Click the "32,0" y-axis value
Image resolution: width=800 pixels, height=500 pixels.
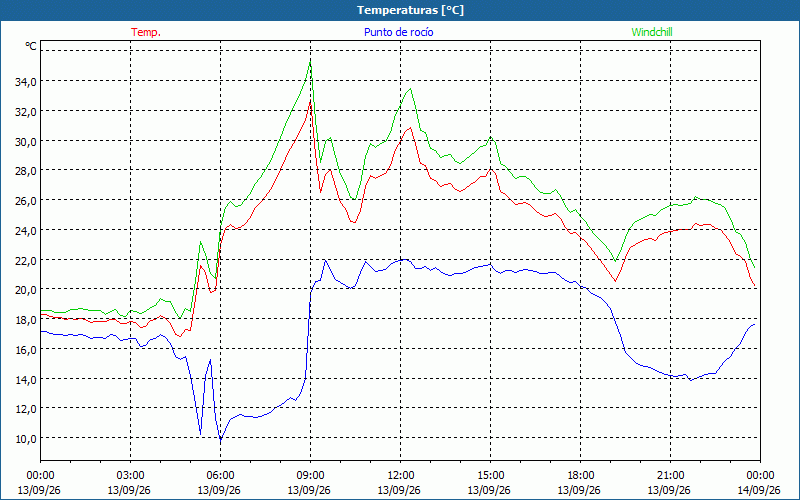click(x=26, y=111)
